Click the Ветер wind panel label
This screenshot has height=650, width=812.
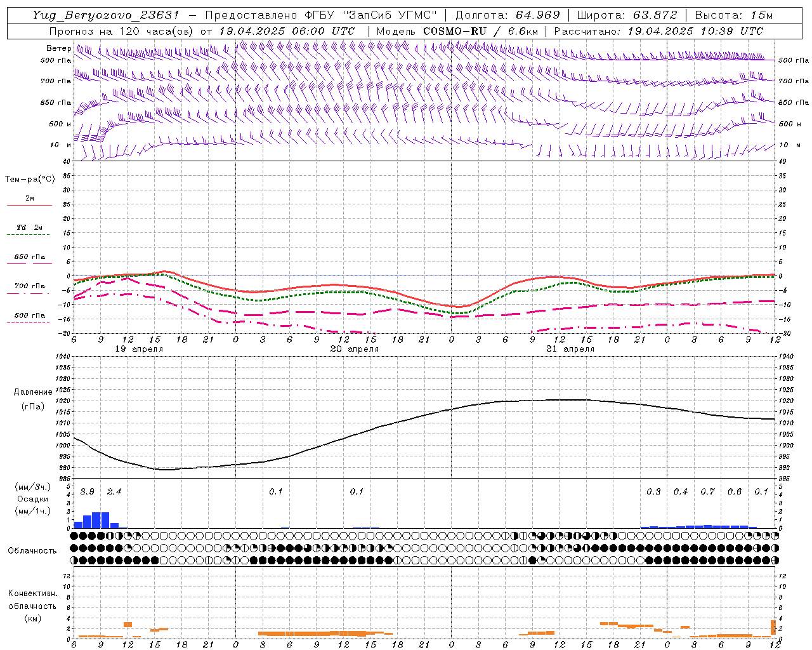(x=58, y=48)
